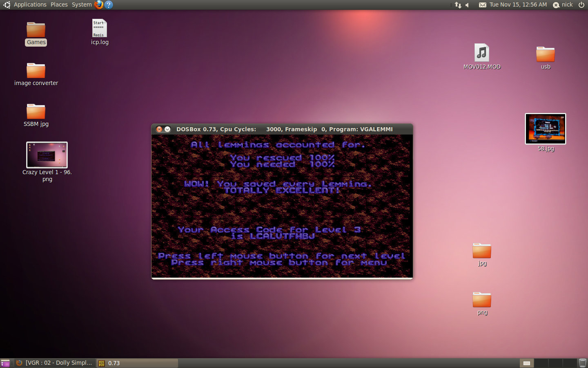
Task: Open the volume speaker indicator
Action: point(468,5)
